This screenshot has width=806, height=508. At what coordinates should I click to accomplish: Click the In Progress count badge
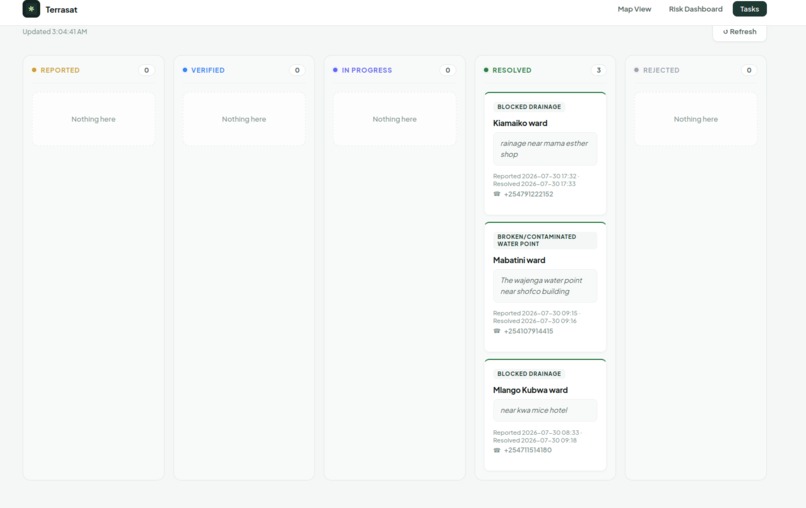tap(448, 70)
